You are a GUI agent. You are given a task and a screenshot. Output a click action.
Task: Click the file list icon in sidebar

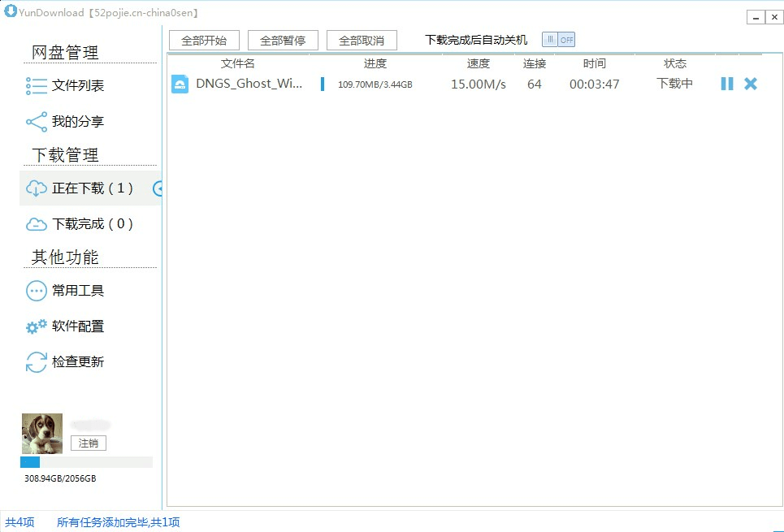click(x=36, y=85)
